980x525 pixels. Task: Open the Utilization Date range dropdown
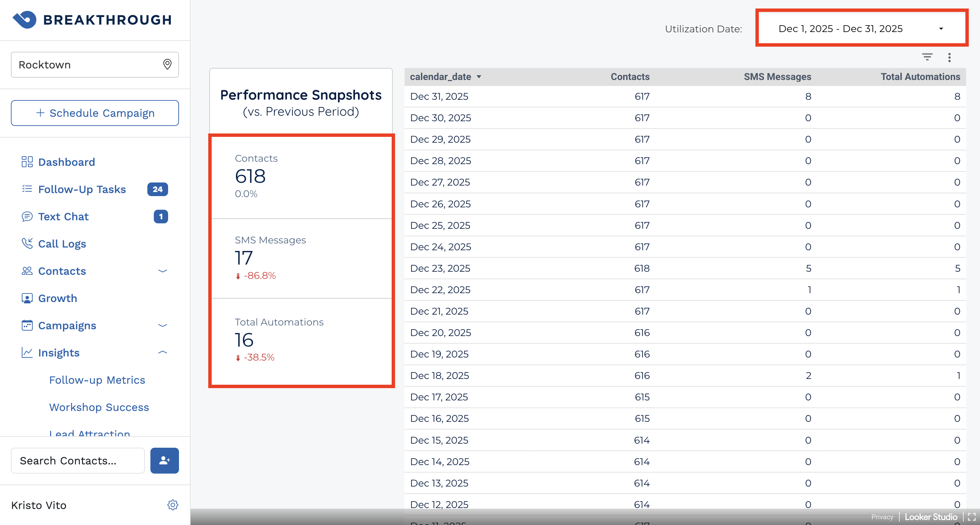pyautogui.click(x=861, y=29)
